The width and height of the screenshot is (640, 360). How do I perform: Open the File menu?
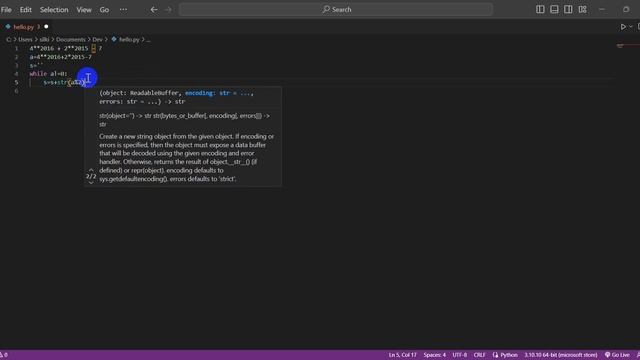[6, 9]
